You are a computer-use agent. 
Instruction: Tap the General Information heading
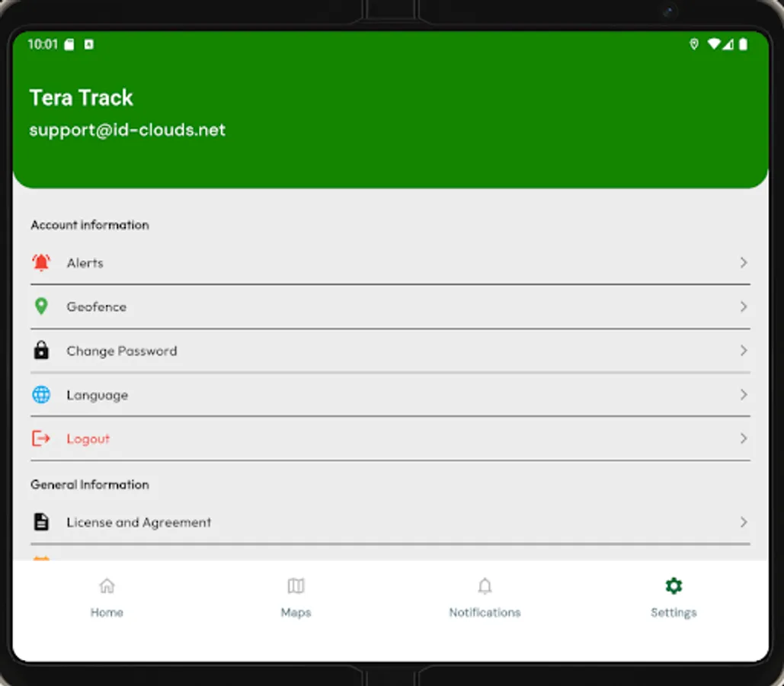[x=90, y=484]
